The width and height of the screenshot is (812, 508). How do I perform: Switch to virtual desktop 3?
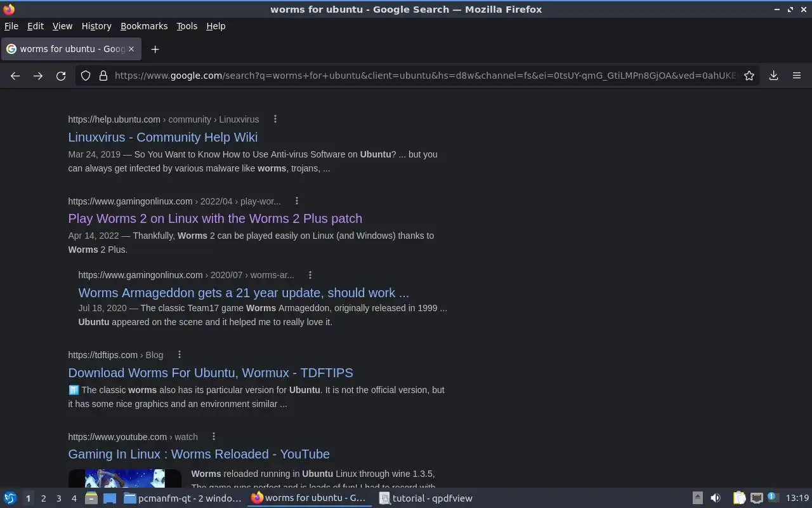point(58,498)
